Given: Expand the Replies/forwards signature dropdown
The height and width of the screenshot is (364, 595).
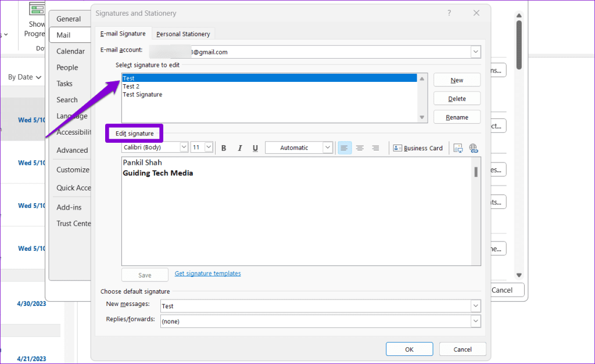Looking at the screenshot, I should 476,321.
